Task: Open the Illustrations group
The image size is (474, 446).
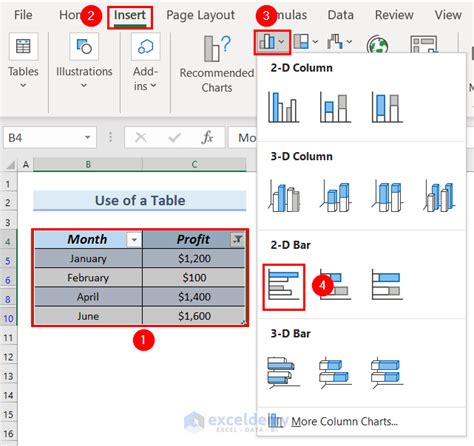Action: tap(84, 62)
